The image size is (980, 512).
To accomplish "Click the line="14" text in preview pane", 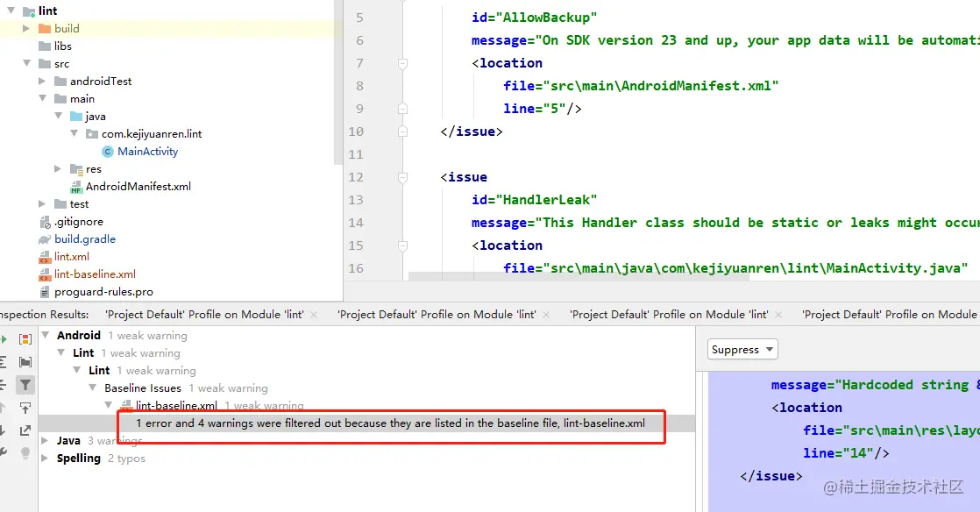I will coord(838,453).
